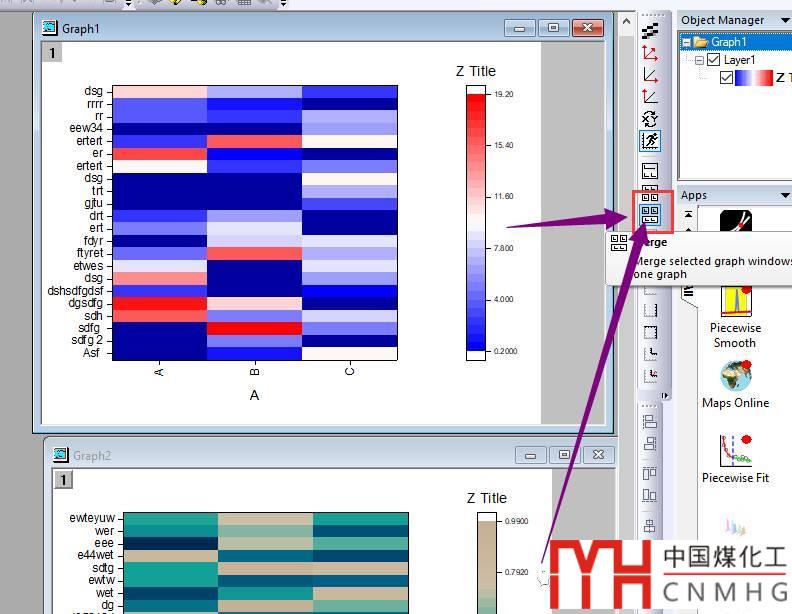
Task: Click the stair-step icon atop the vertical toolbar
Action: (x=650, y=31)
